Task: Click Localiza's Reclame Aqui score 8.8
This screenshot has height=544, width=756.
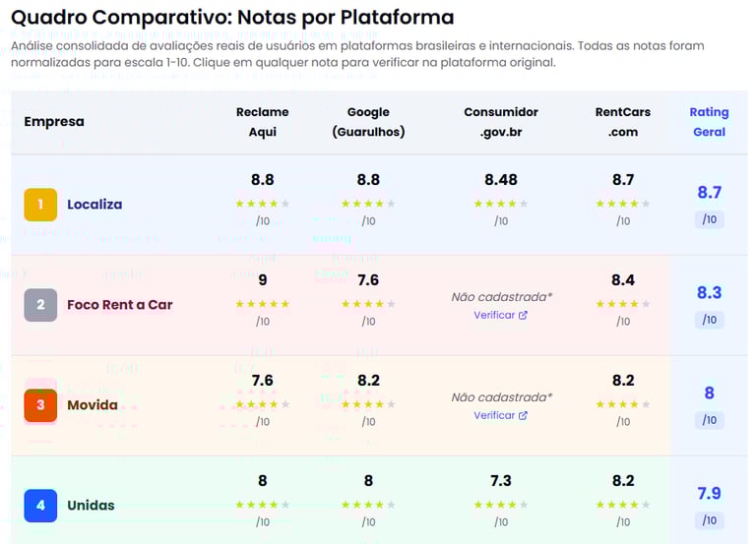Action: [x=263, y=180]
